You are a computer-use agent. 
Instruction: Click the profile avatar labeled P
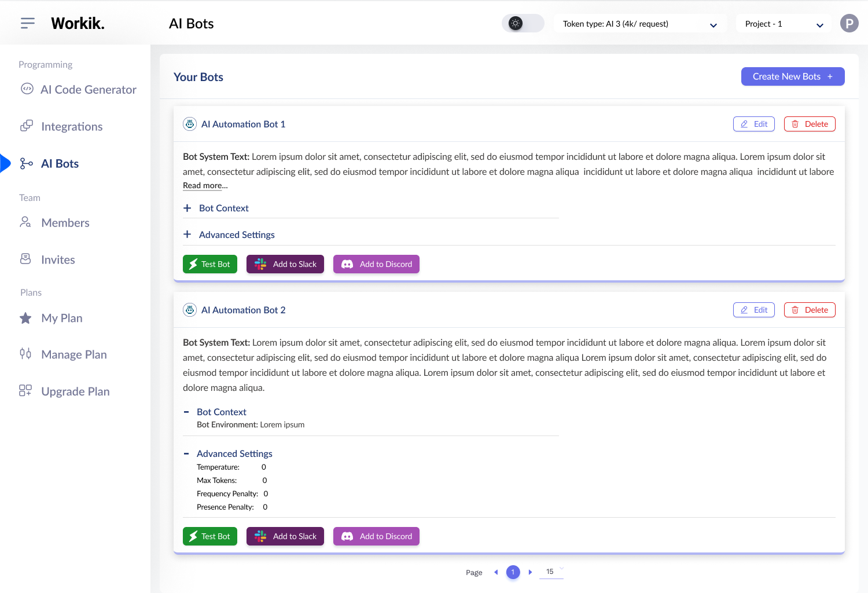click(849, 23)
